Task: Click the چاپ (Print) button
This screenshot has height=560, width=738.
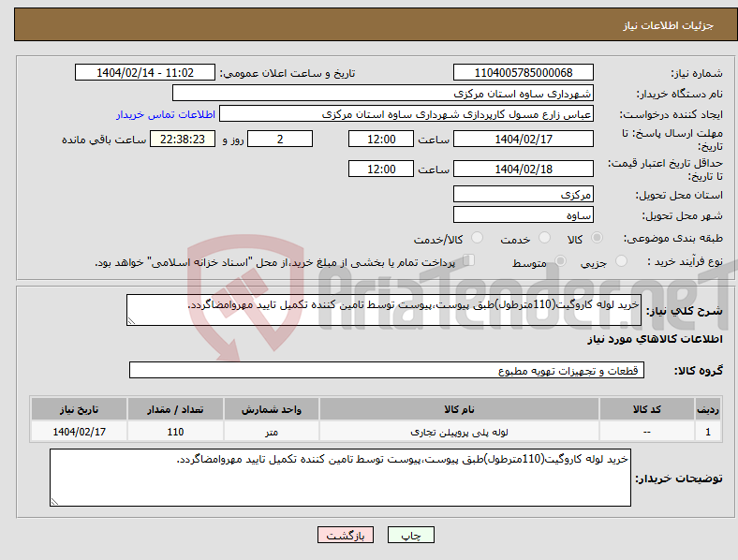Action: (x=410, y=535)
